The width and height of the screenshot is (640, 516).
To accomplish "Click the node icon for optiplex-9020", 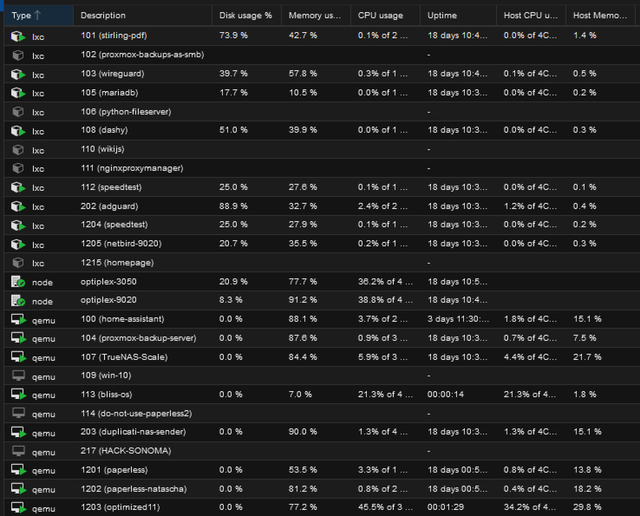I will 18,301.
